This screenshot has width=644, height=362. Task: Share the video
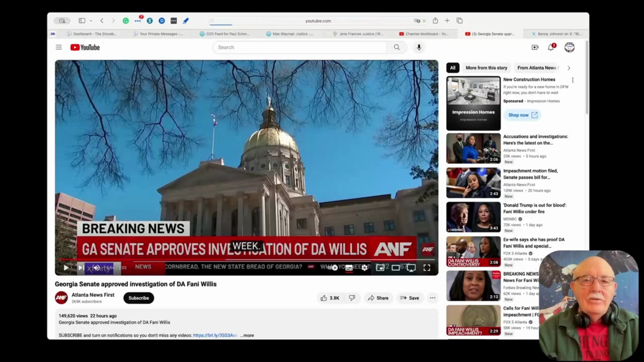378,298
